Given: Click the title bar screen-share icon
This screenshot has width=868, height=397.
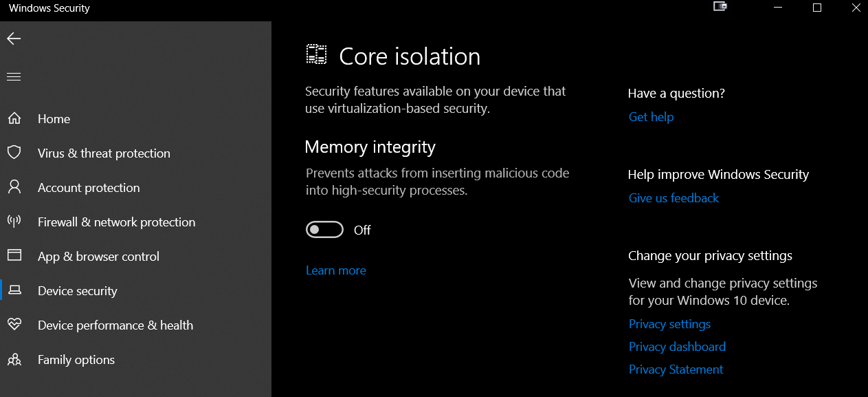Looking at the screenshot, I should 720,7.
